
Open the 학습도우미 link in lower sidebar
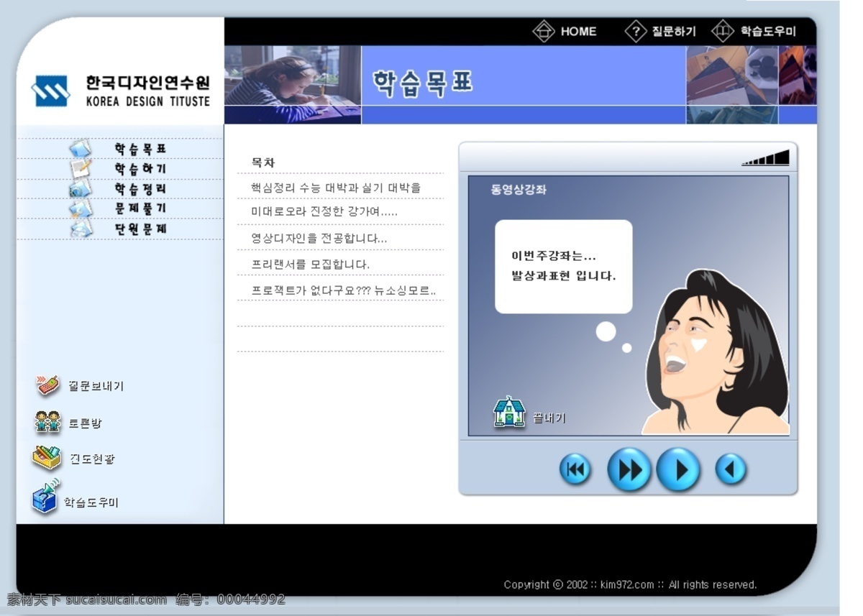(91, 502)
